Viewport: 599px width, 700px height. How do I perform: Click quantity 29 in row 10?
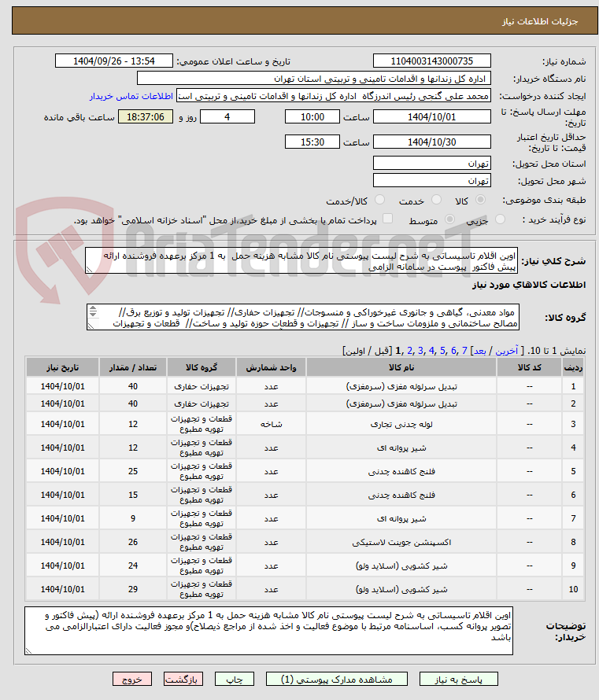coord(133,589)
